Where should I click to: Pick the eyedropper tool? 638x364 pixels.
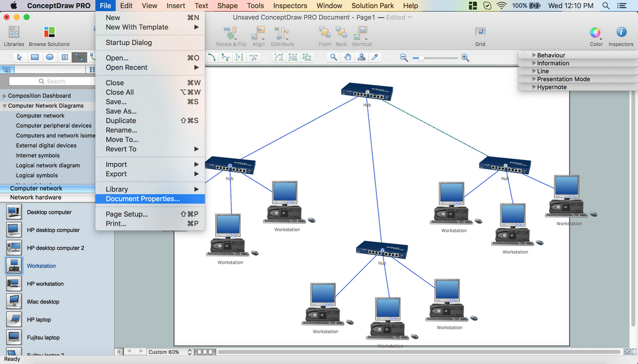pyautogui.click(x=375, y=57)
